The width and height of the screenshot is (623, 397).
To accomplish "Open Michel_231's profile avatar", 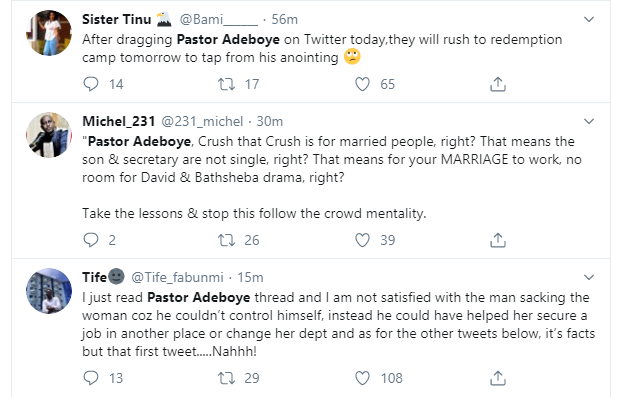I will coord(49,135).
